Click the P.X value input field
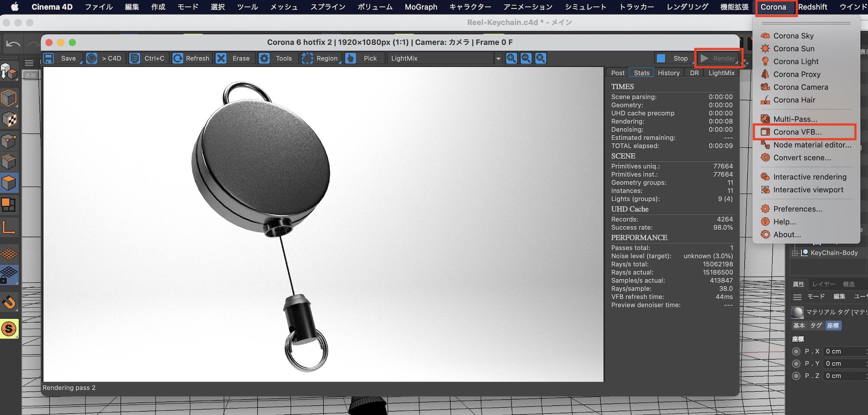The width and height of the screenshot is (868, 415). pos(844,351)
